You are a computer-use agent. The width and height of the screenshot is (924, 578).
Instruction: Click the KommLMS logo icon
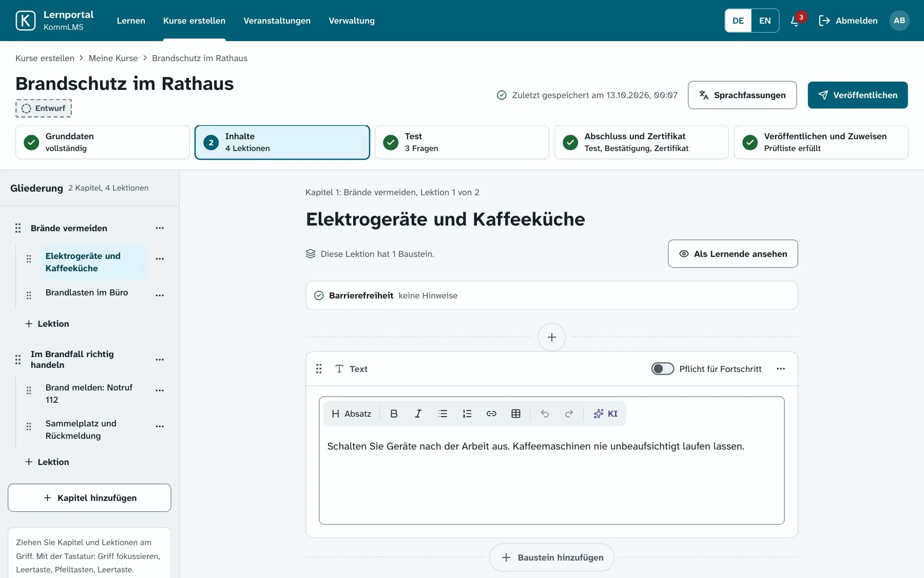click(26, 21)
